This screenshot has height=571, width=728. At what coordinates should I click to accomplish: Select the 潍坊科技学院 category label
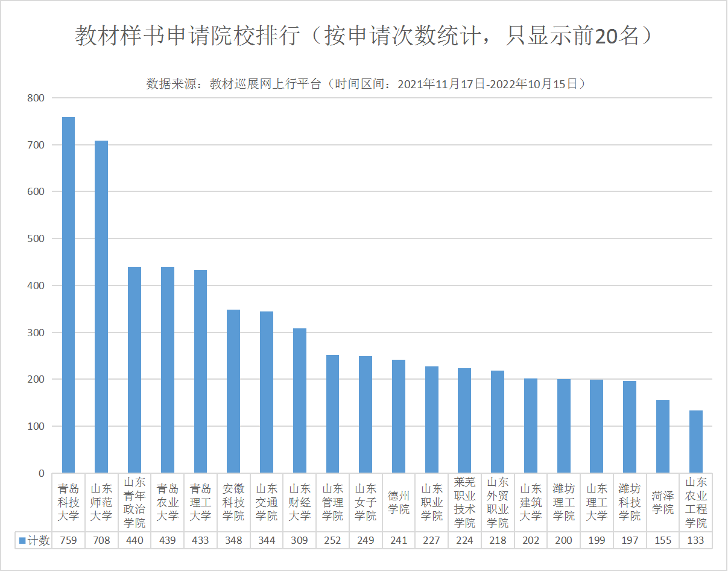pyautogui.click(x=629, y=502)
